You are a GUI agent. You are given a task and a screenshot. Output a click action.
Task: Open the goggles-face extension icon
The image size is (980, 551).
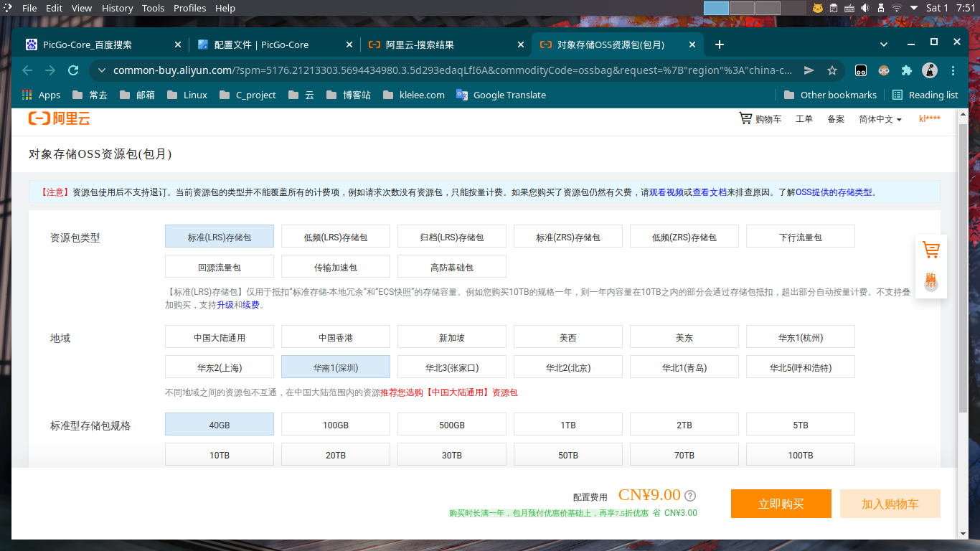pyautogui.click(x=884, y=70)
